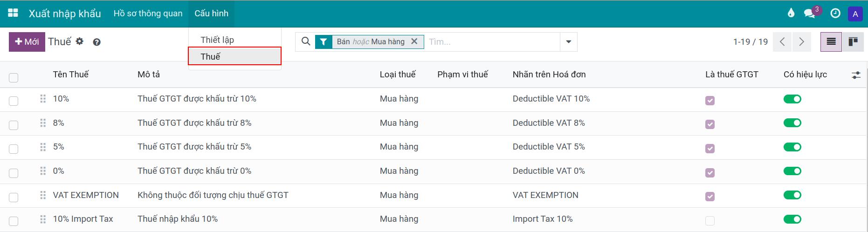The width and height of the screenshot is (868, 232).
Task: Create new tax with Mới button
Action: click(x=27, y=41)
